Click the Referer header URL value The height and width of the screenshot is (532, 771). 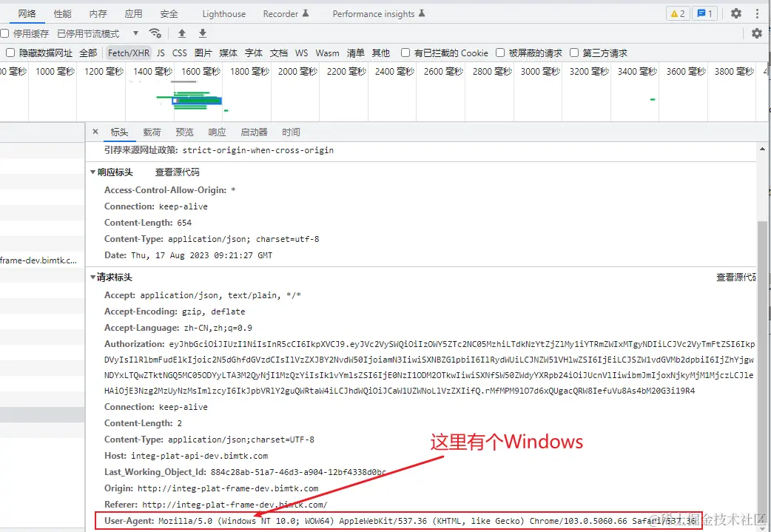pos(235,505)
